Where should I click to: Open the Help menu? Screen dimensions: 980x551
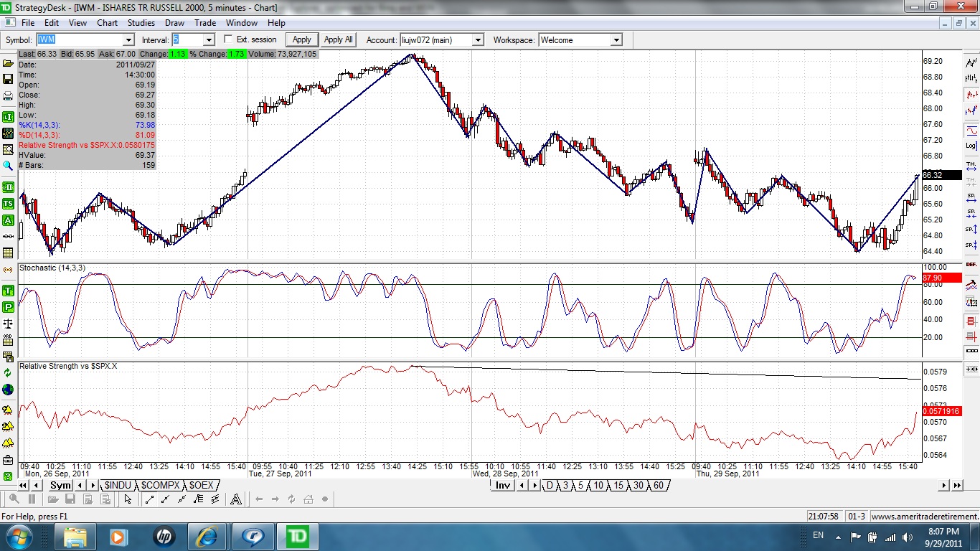(276, 23)
